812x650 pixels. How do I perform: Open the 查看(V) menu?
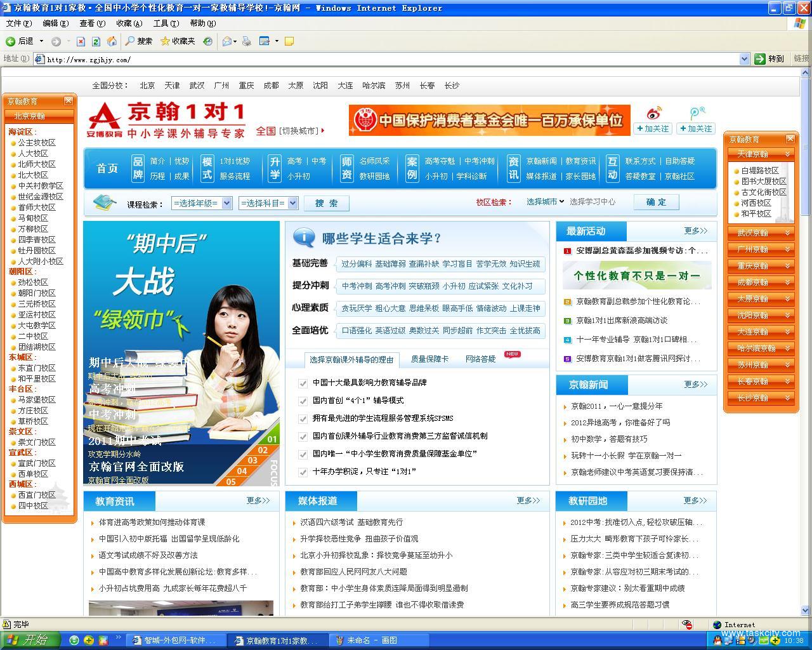click(92, 23)
